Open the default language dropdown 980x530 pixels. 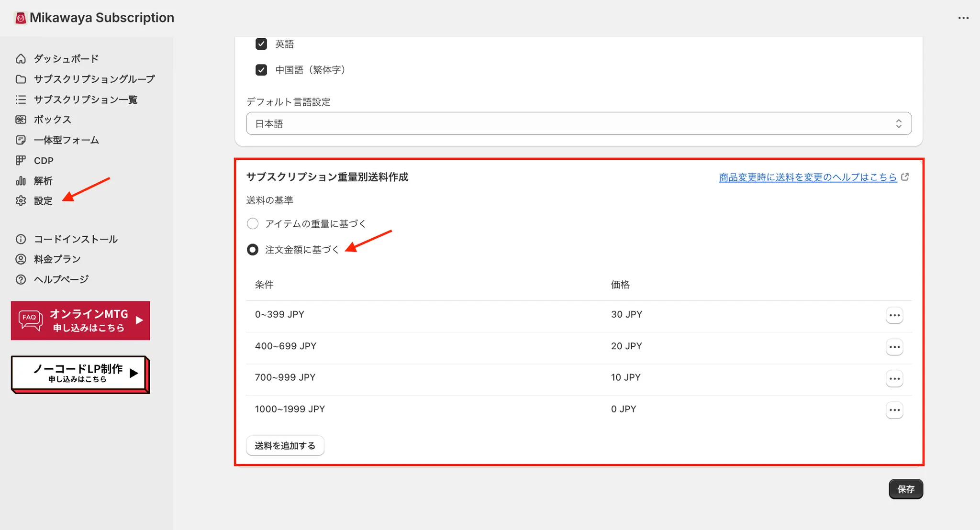pyautogui.click(x=579, y=124)
